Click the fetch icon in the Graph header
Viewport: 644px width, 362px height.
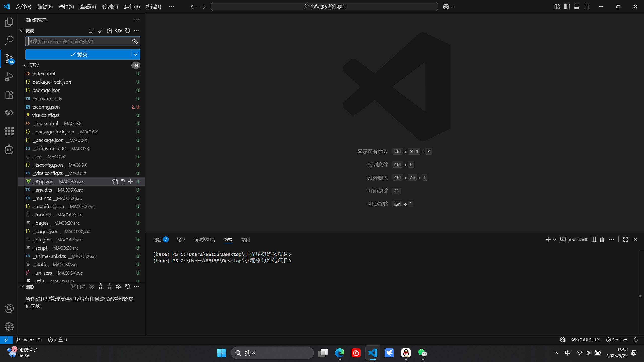[x=100, y=286]
